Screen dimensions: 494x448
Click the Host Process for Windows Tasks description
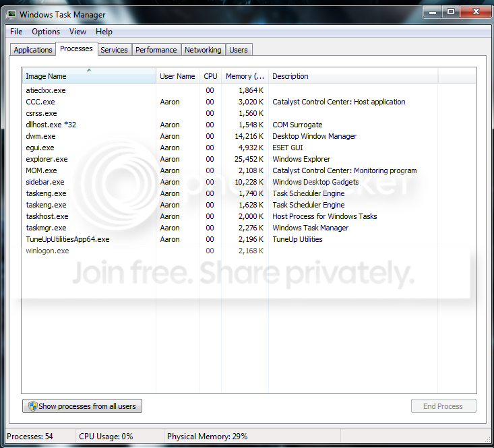(x=324, y=216)
